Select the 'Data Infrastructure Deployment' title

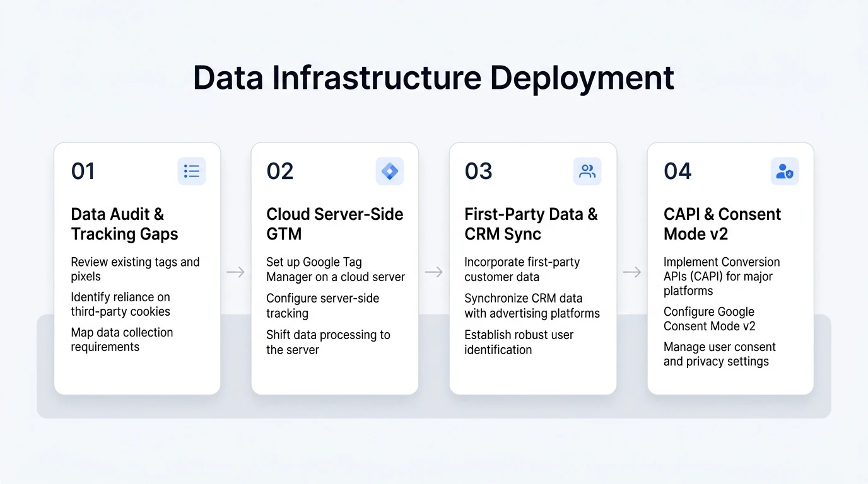433,78
